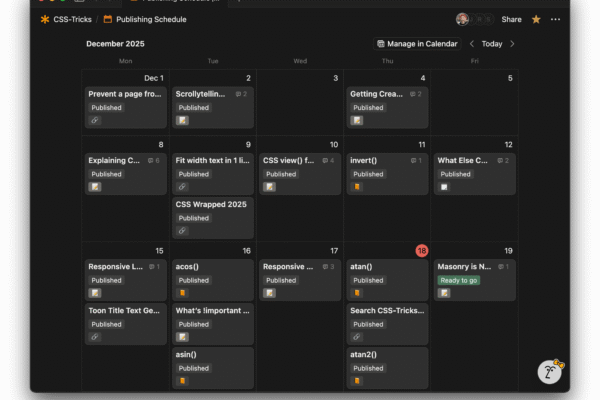Click the orange icon on acos() card
Screen dimensions: 600x400
182,293
